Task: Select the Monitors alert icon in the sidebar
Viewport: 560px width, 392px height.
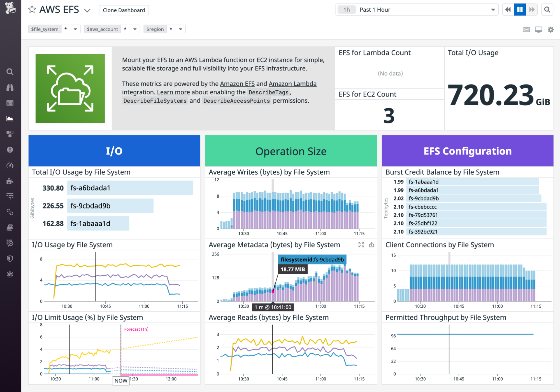Action: click(10, 150)
